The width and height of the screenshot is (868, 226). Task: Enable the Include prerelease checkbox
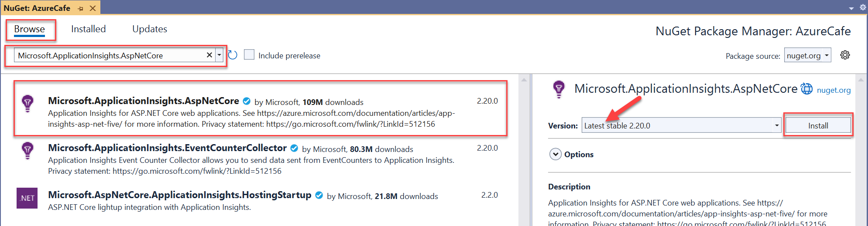pos(249,55)
